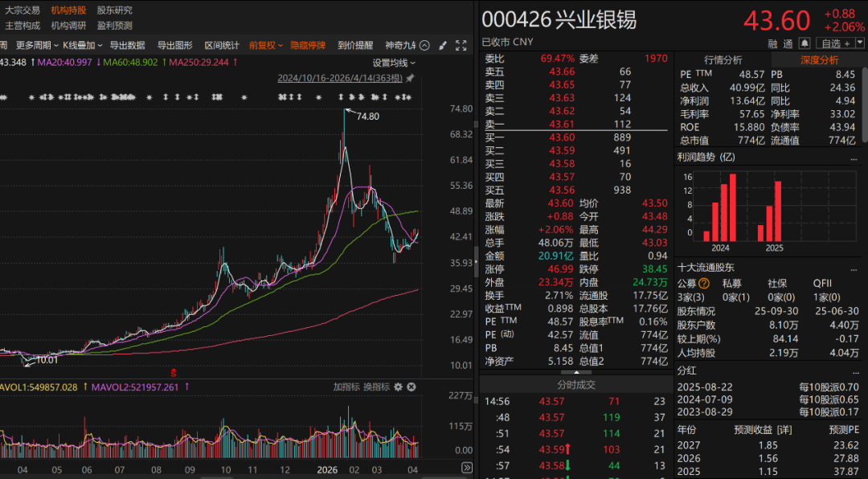This screenshot has height=479, width=868.
Task: Open volume indicator settings gear
Action: (397, 387)
